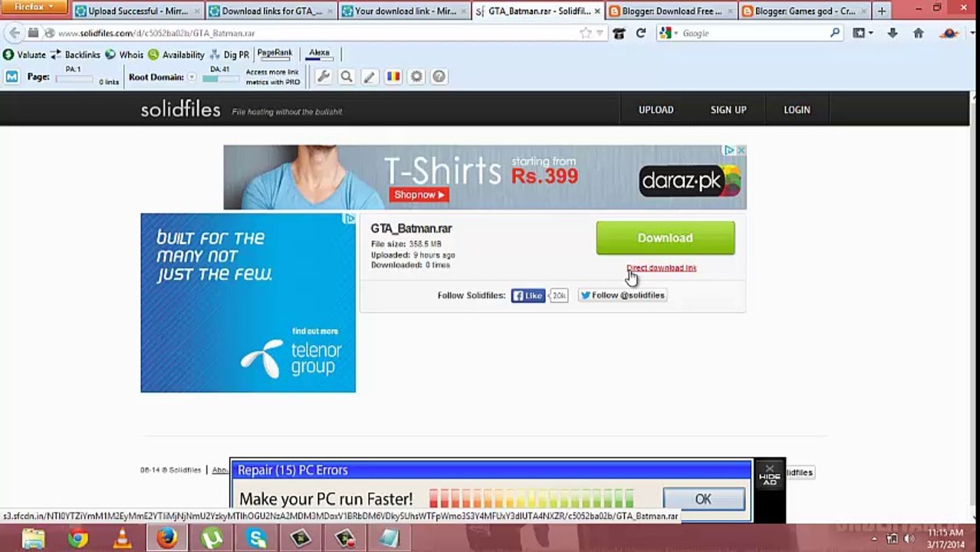Image resolution: width=980 pixels, height=552 pixels.
Task: Open Skype from the taskbar
Action: [256, 539]
